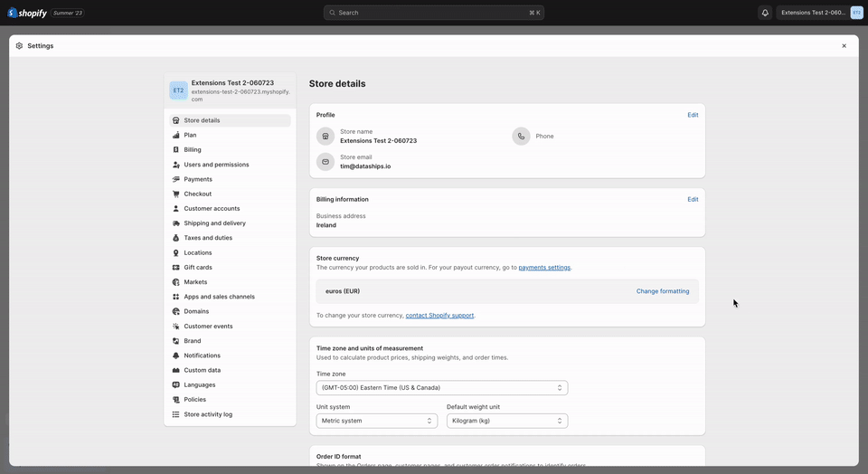Click the Store details storefront icon
This screenshot has height=474, width=868.
tap(176, 120)
